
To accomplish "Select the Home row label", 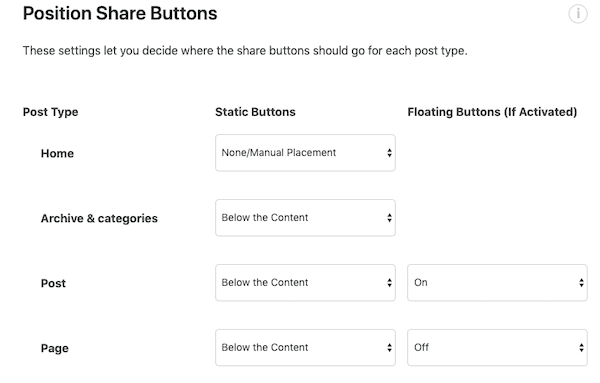I will (57, 153).
